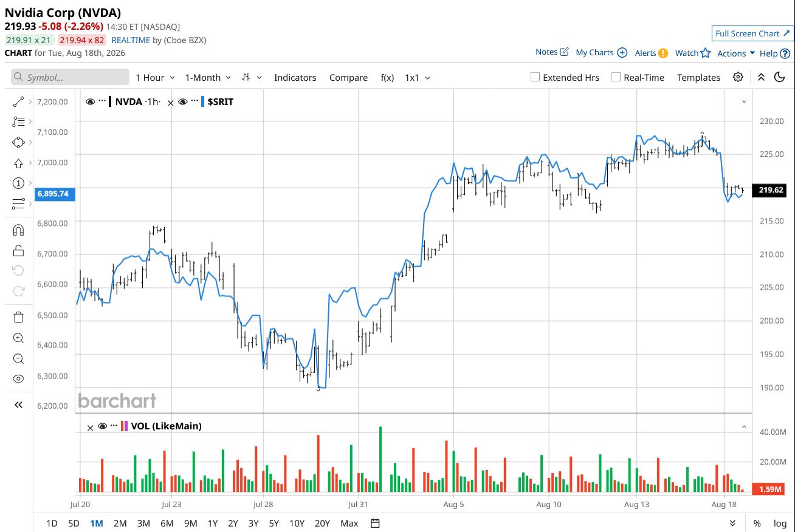Open the Fibonacci and list tools
The height and width of the screenshot is (532, 795).
(18, 122)
